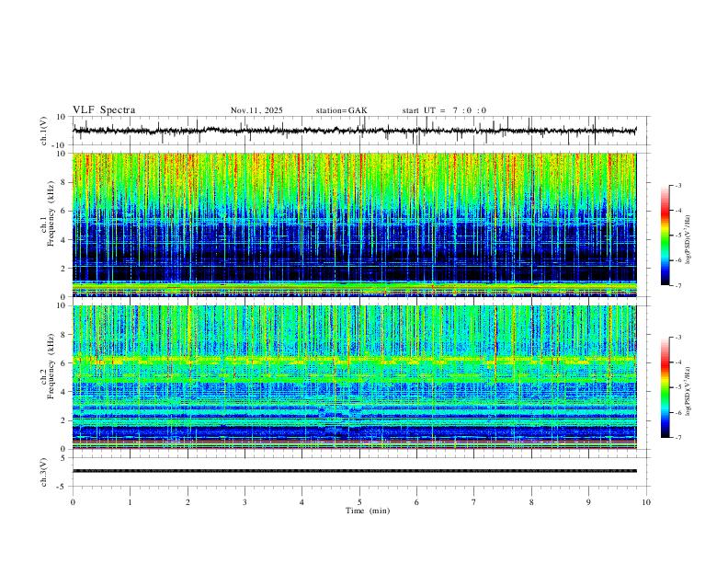Viewport: 728px width, 563px height.
Task: Click the "4" kHz tick on ch.1 frequency axis
Action: pos(63,240)
